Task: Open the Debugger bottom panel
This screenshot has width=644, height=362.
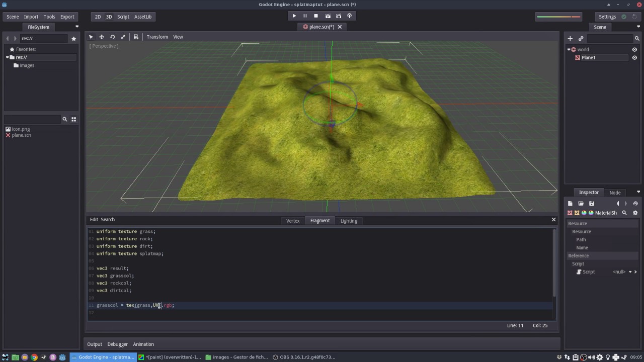Action: coord(117,344)
